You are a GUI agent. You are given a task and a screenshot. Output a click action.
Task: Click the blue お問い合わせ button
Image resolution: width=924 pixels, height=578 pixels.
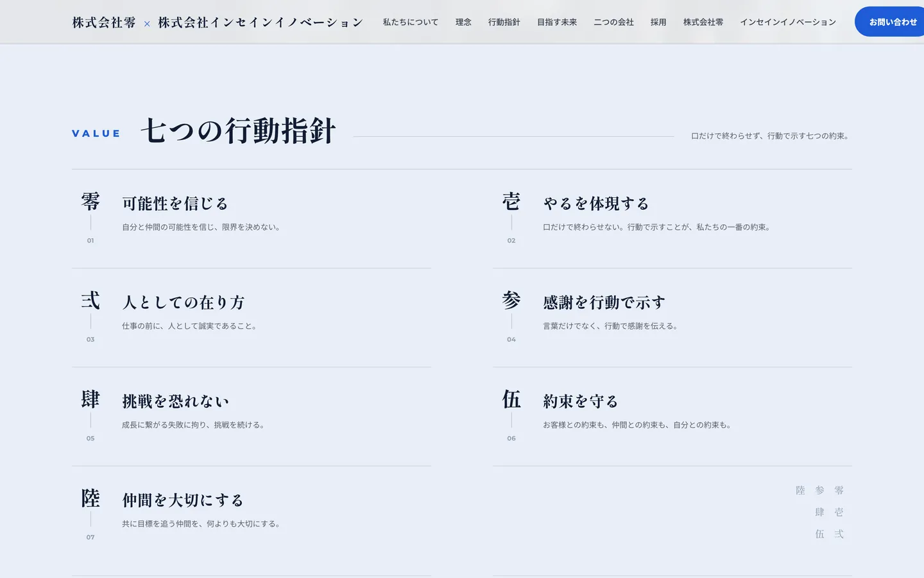click(891, 22)
